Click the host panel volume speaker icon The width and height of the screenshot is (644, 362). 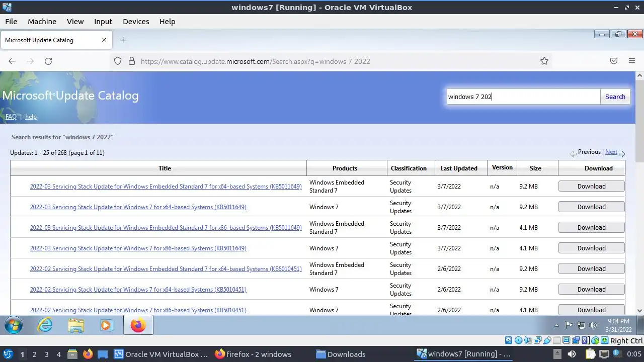[572, 354]
